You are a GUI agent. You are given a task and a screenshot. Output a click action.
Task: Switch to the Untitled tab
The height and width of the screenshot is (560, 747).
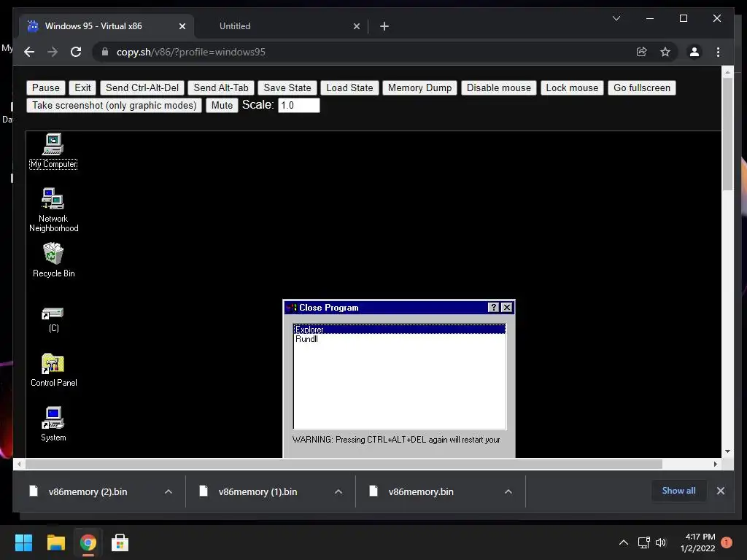pos(281,26)
